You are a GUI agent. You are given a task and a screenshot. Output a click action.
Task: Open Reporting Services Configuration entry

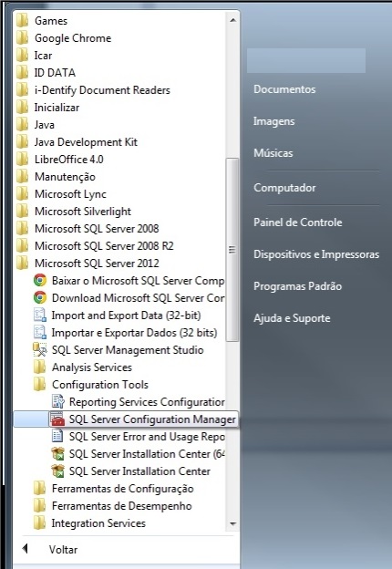tap(147, 402)
